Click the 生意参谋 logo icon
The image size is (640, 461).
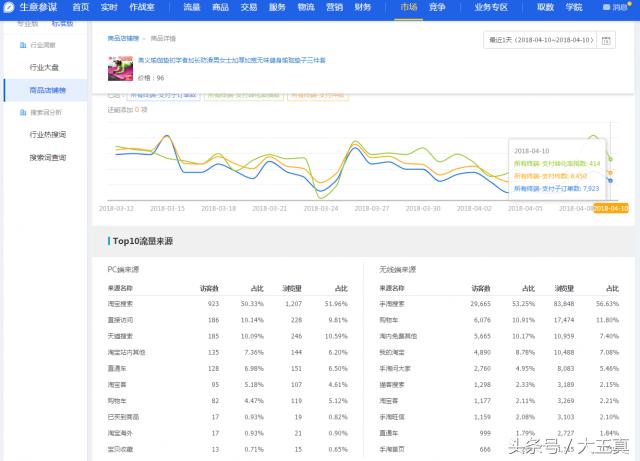pos(10,7)
